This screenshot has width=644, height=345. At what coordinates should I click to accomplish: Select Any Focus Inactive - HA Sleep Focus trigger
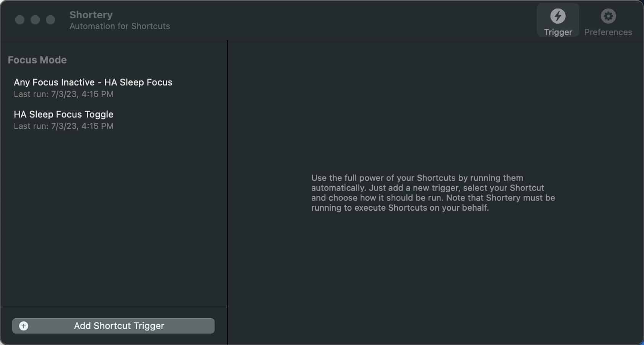(x=114, y=88)
